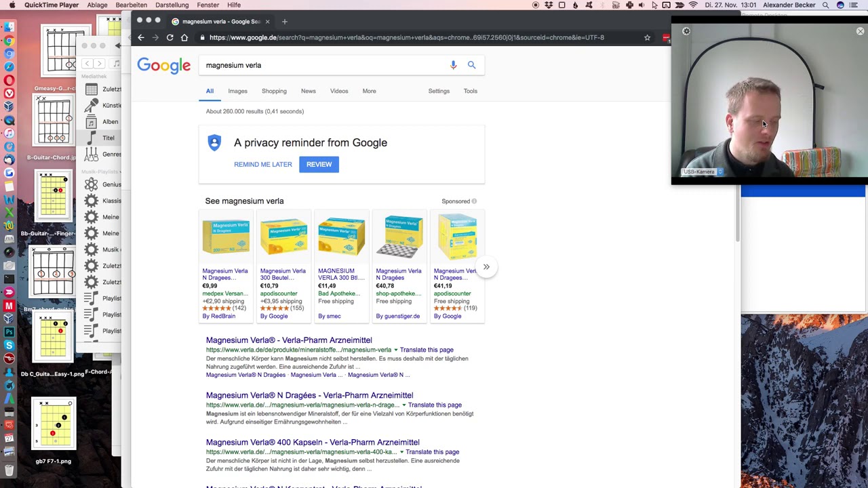Click the Künstler microphone icon in iTunes sidebar

point(92,105)
